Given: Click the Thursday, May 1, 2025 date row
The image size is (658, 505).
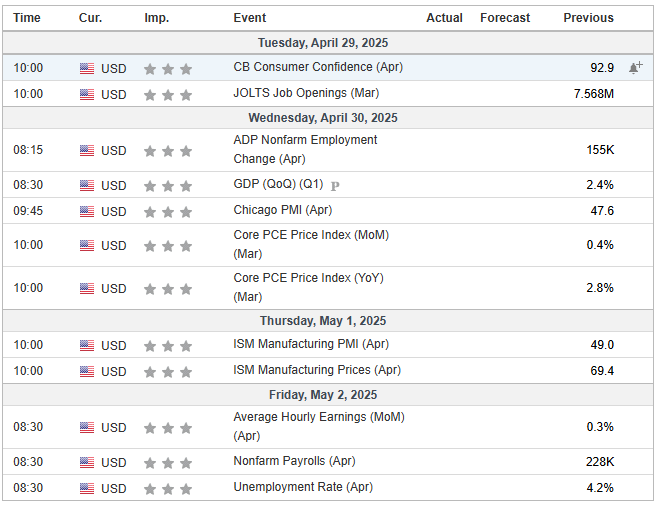Looking at the screenshot, I should (x=328, y=321).
